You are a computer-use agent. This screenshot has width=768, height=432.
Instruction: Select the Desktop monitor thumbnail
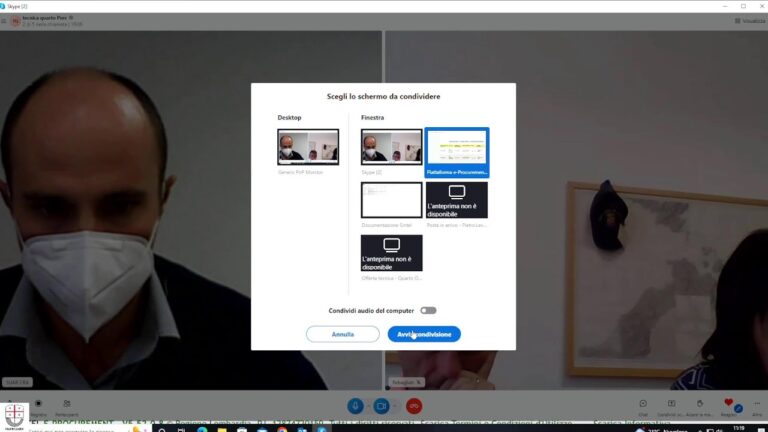[308, 147]
